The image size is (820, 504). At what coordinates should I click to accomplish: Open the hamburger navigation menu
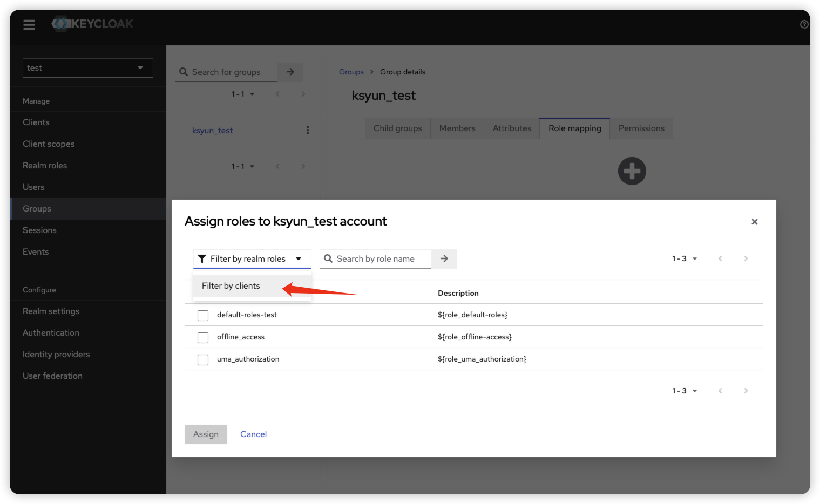[29, 24]
